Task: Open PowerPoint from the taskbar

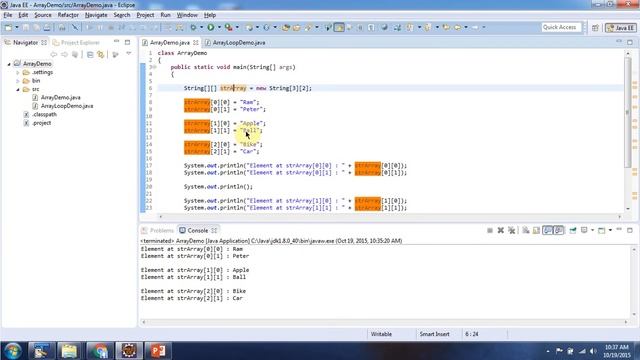Action: 158,351
